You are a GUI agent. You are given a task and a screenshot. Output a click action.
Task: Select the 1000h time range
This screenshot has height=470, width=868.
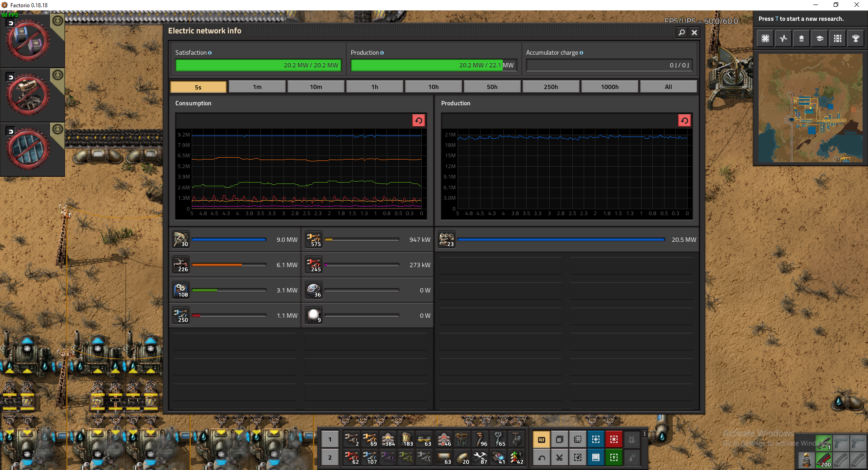[610, 87]
